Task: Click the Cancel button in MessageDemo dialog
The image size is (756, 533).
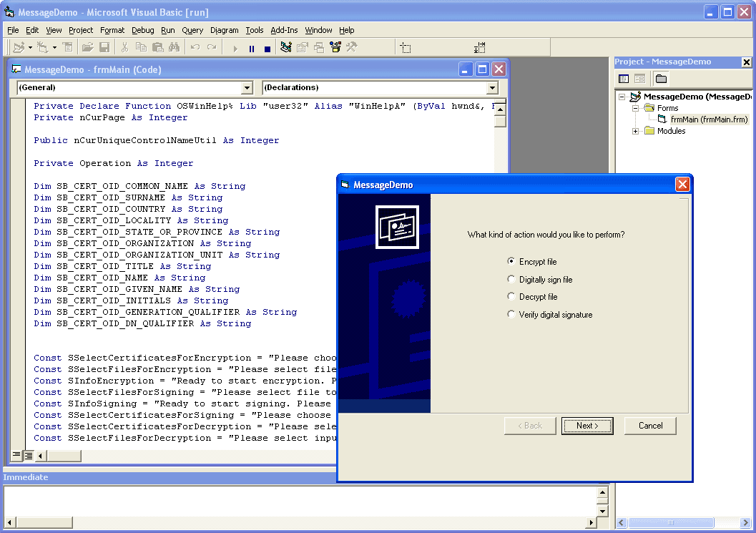Action: pos(650,426)
